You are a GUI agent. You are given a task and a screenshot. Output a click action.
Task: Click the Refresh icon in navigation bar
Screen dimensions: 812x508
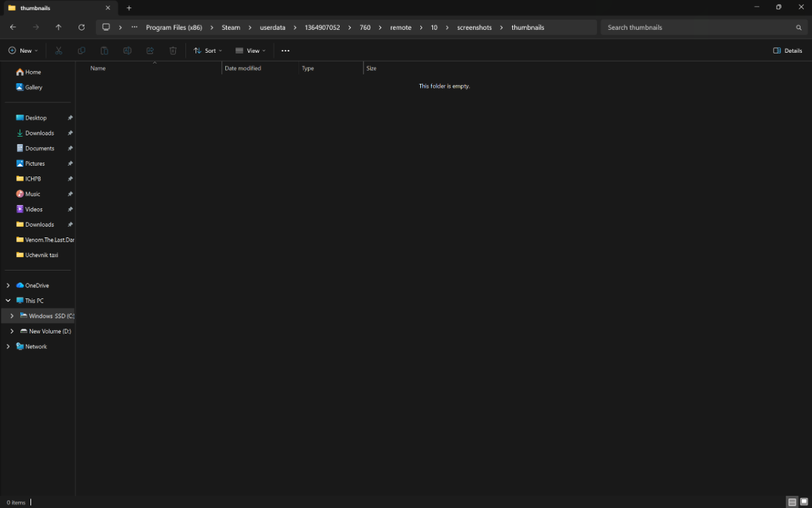pos(81,28)
